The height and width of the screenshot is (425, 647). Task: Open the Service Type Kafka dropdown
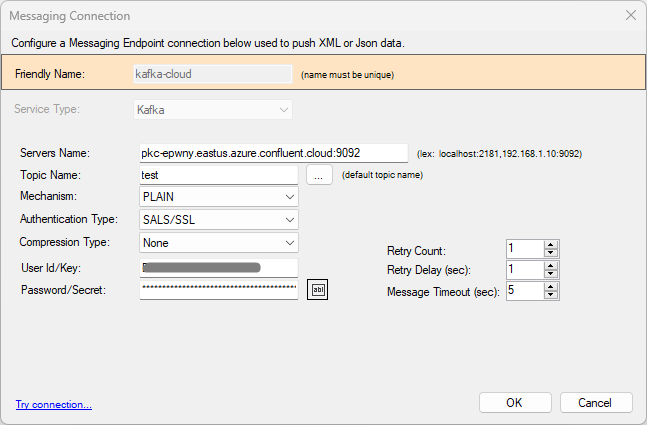point(213,110)
